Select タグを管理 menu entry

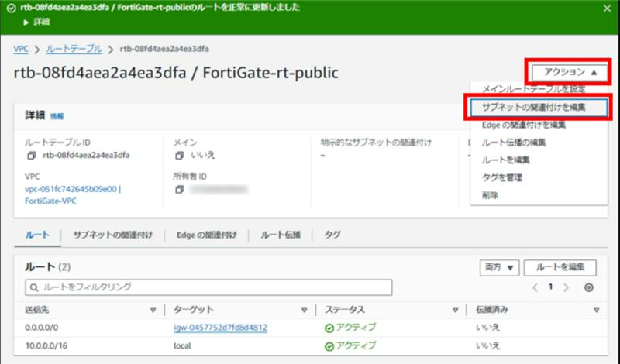[x=501, y=178]
